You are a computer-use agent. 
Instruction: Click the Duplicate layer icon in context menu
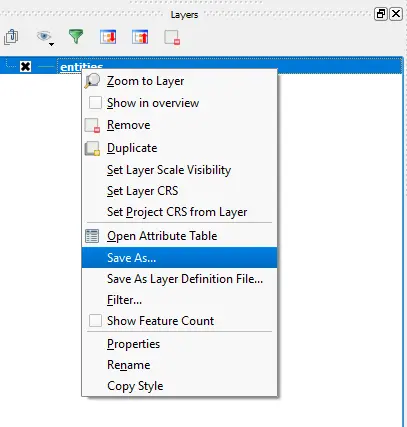click(92, 148)
